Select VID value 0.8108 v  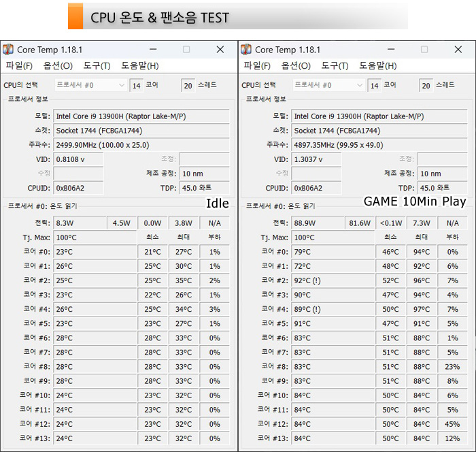(78, 159)
